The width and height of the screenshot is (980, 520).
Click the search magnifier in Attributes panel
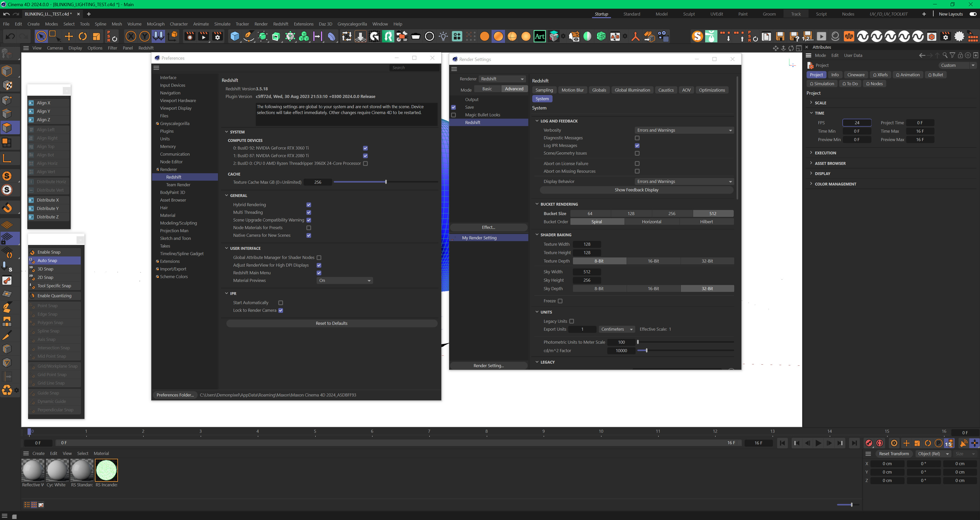click(945, 56)
